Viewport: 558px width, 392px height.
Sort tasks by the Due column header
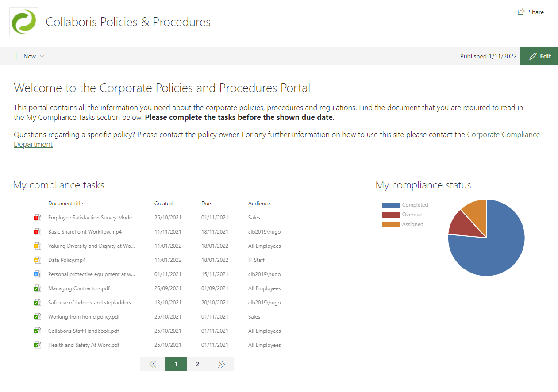point(205,203)
